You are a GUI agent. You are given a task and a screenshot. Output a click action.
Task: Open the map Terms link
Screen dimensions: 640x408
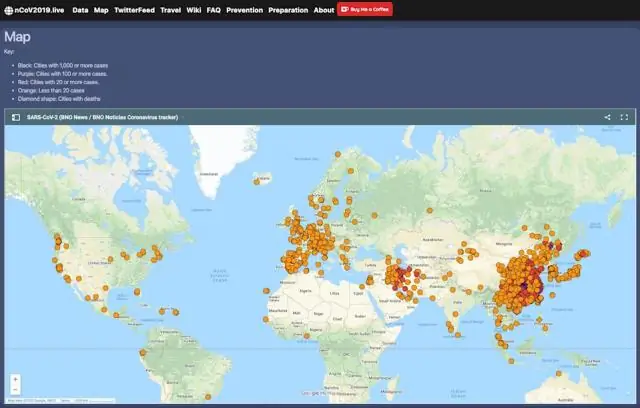[x=64, y=401]
